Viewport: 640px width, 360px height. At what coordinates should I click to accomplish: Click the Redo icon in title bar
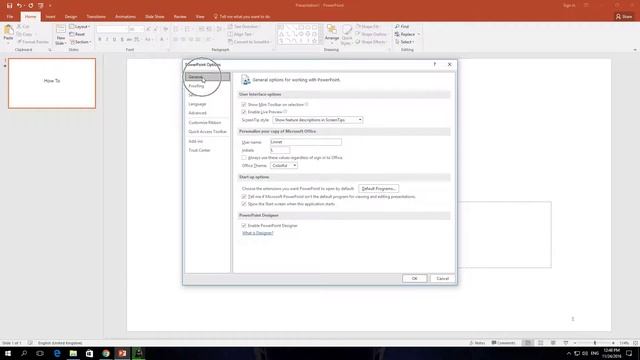[x=31, y=5]
